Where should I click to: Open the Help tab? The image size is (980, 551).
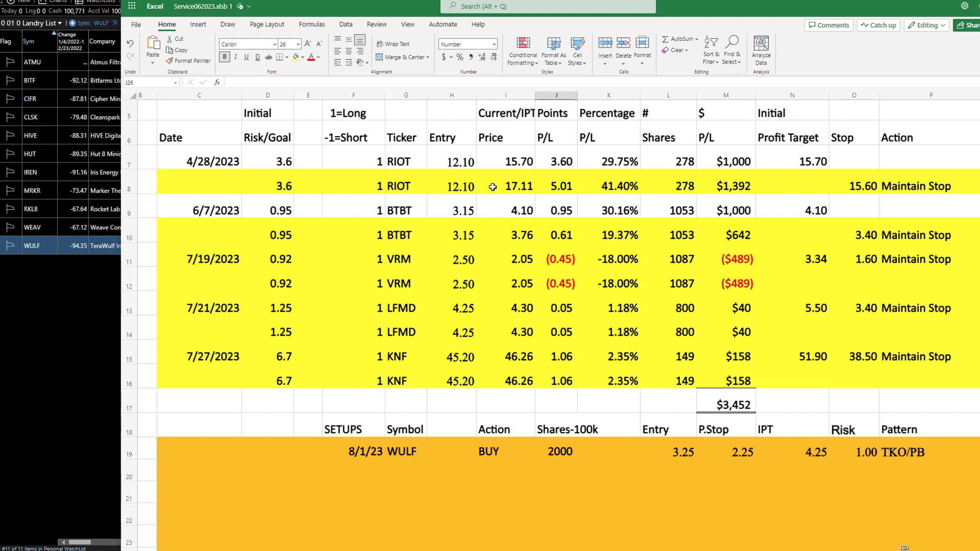[478, 24]
